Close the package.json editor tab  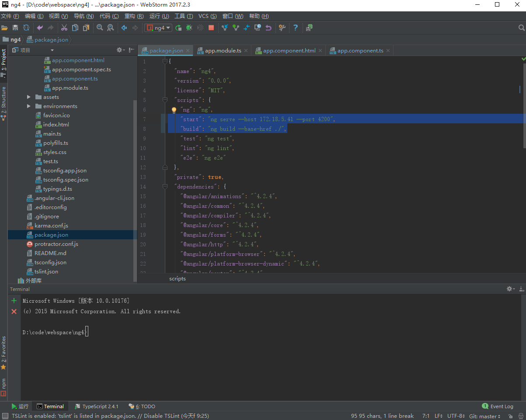(x=188, y=51)
